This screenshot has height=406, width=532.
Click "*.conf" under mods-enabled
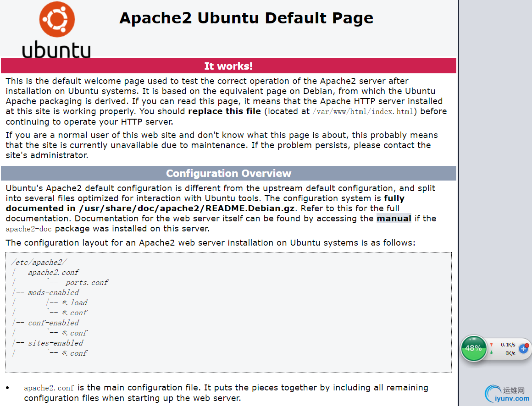click(x=75, y=313)
